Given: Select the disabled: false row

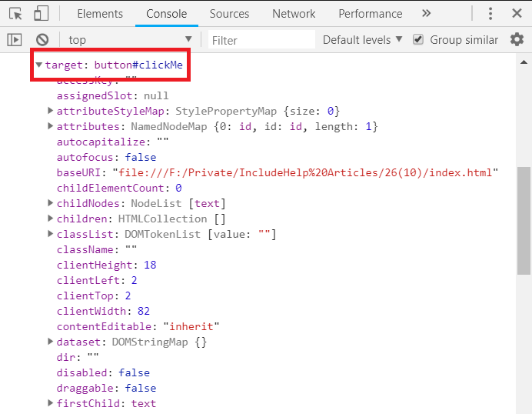Looking at the screenshot, I should (103, 372).
